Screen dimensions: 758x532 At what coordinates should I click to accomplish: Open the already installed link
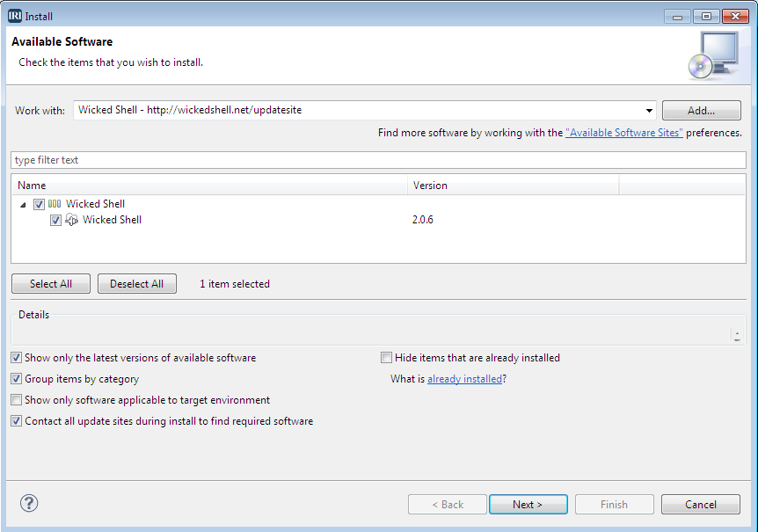(464, 379)
